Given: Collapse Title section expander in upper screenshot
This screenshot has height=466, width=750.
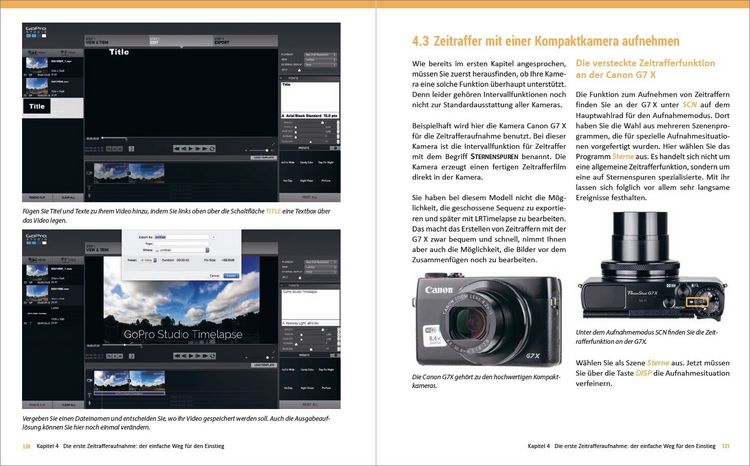Looking at the screenshot, I should (281, 78).
